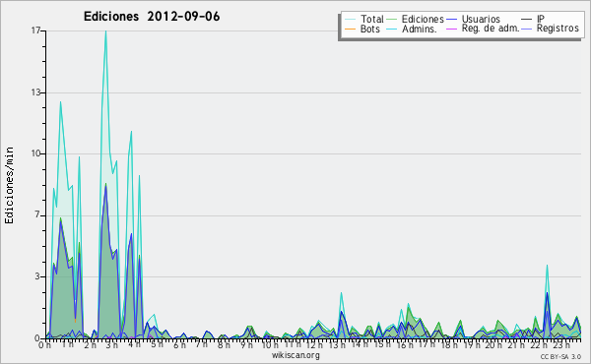Click the x-axis label '20 h'

point(493,344)
